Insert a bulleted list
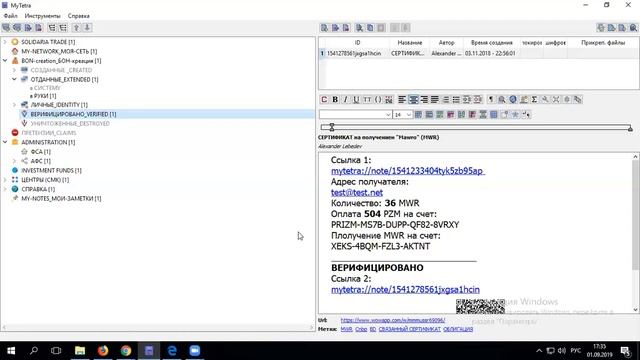This screenshot has height=360, width=640. (x=456, y=99)
